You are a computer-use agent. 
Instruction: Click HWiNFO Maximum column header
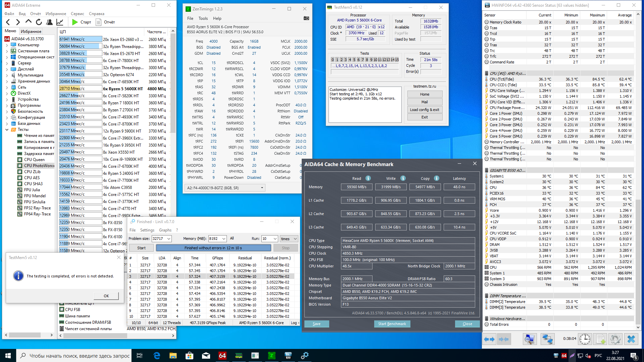[597, 15]
